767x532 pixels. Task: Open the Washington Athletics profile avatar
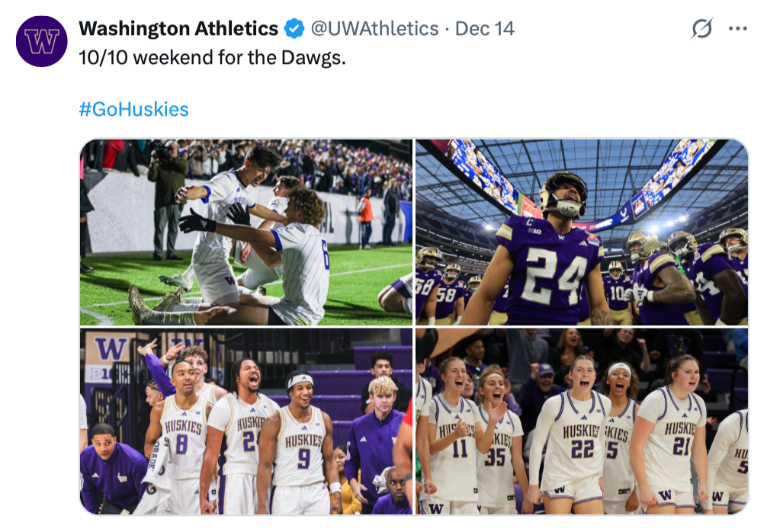coord(42,41)
